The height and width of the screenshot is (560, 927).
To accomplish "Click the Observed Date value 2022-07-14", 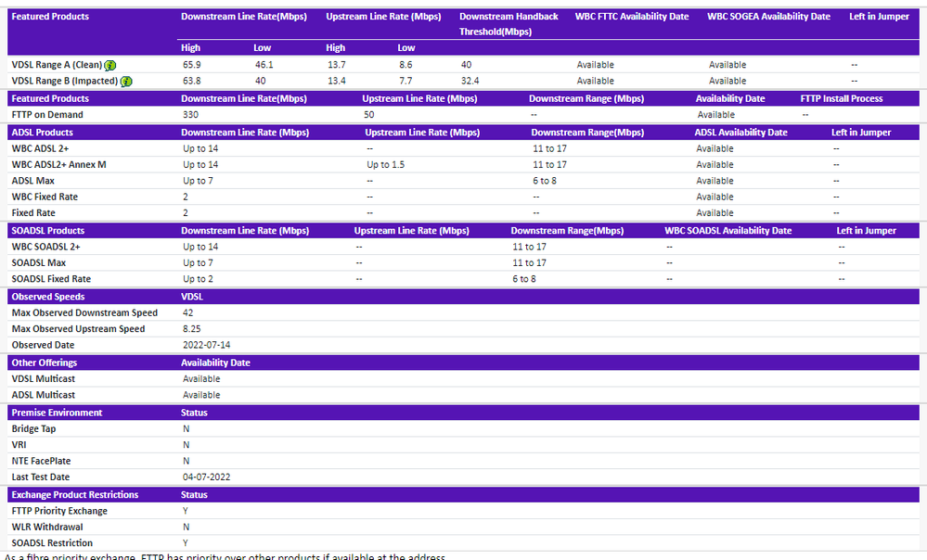I will pyautogui.click(x=207, y=345).
